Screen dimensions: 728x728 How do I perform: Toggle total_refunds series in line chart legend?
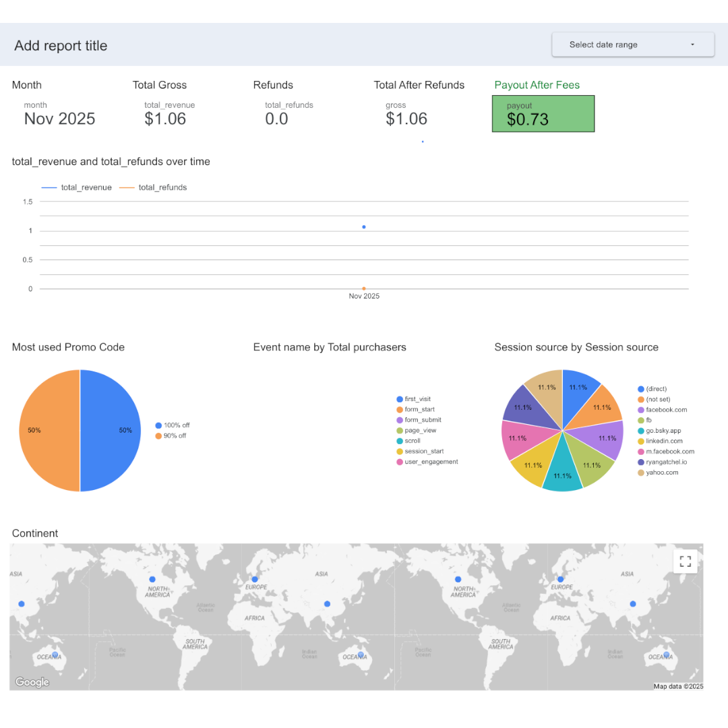pyautogui.click(x=154, y=187)
